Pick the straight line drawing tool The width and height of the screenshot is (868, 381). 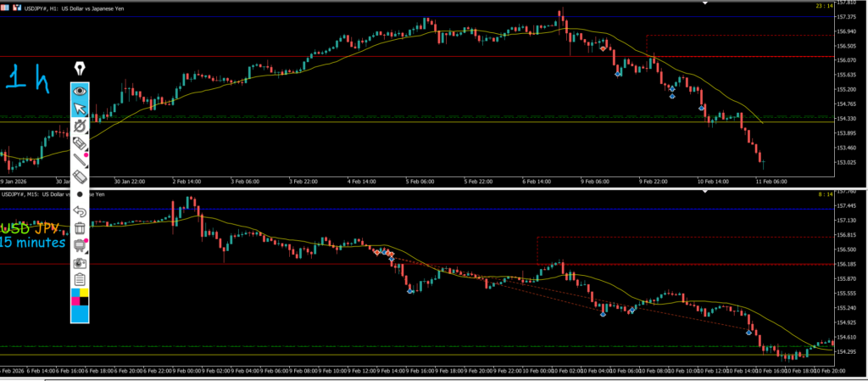coord(81,160)
